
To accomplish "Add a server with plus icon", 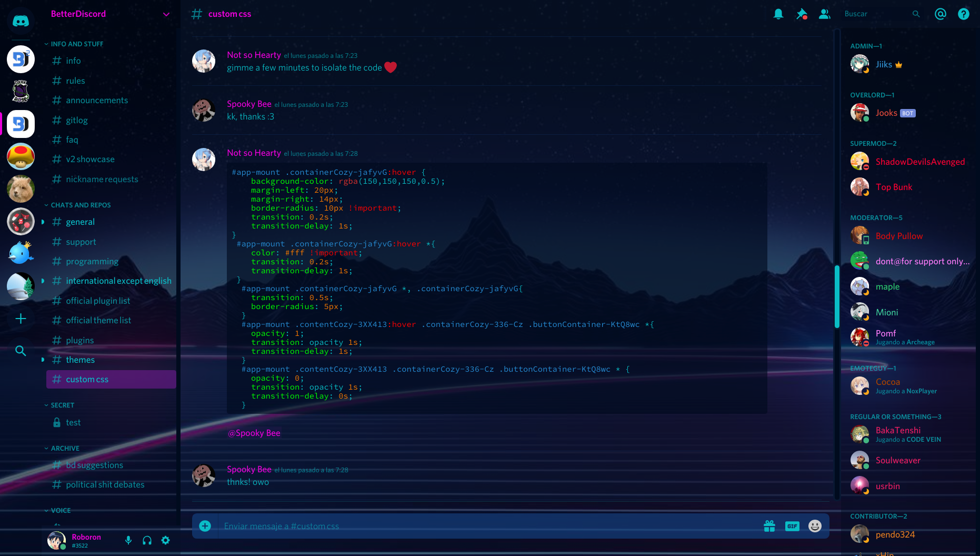I will click(21, 319).
